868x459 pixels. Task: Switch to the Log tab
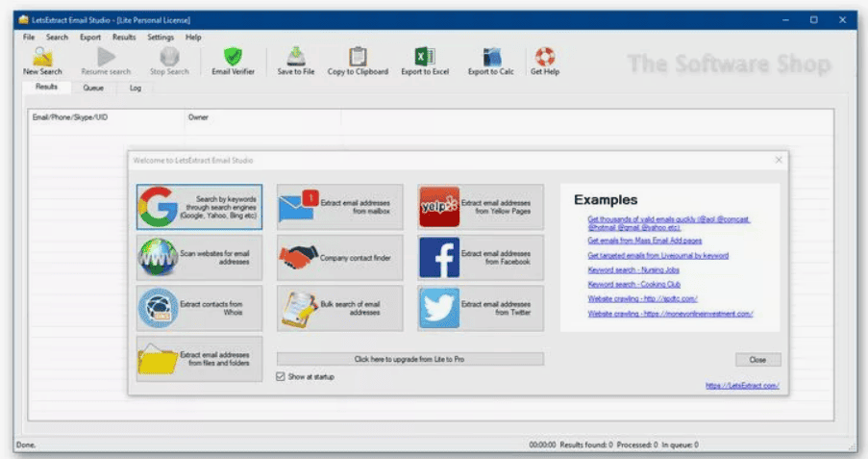[136, 88]
